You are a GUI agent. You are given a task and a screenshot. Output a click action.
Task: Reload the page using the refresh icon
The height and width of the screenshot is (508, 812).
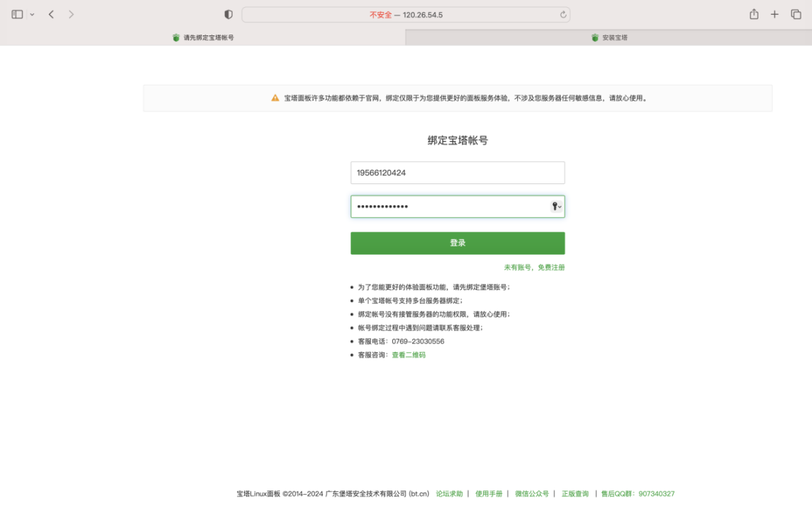(x=563, y=15)
